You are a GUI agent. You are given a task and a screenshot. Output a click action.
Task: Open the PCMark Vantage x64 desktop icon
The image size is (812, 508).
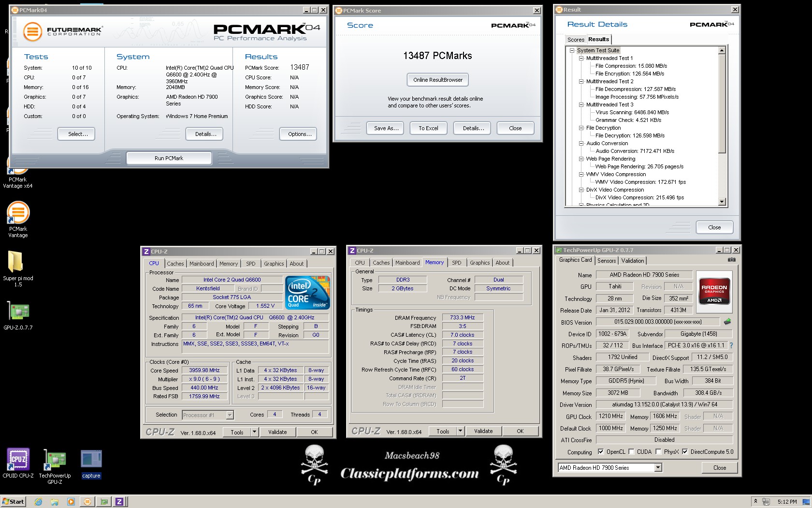coord(17,174)
